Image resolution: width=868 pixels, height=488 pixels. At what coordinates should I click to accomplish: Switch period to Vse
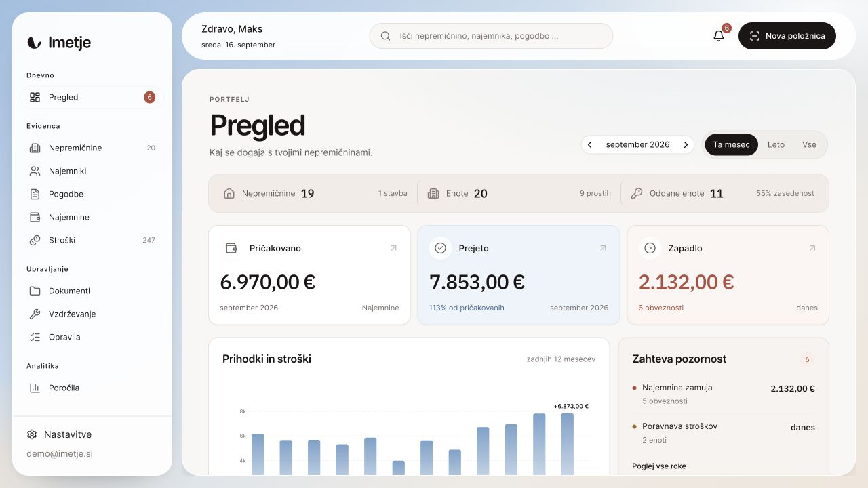click(x=809, y=144)
